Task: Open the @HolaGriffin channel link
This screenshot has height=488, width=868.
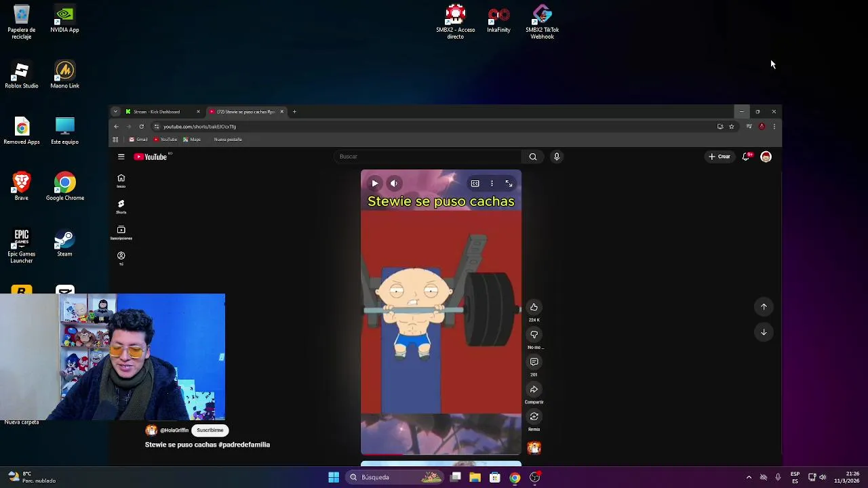Action: [174, 430]
